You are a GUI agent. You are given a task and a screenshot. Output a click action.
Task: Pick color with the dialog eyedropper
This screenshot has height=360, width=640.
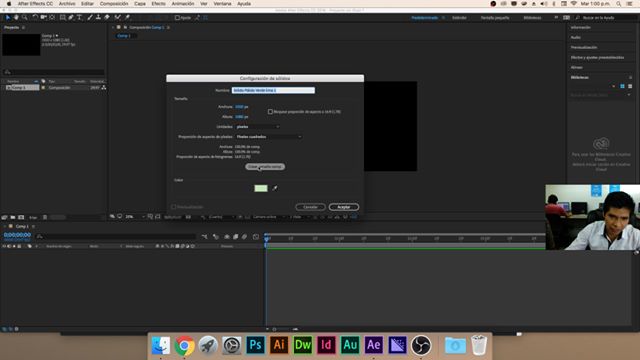pos(275,188)
